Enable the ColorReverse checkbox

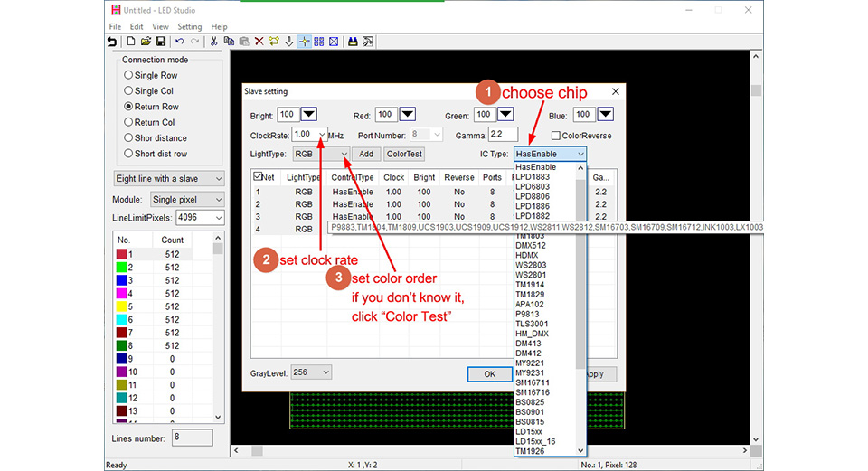[x=556, y=136]
